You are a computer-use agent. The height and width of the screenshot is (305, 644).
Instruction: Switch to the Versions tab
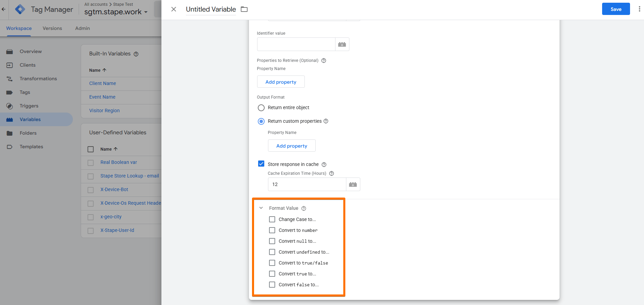(x=52, y=28)
